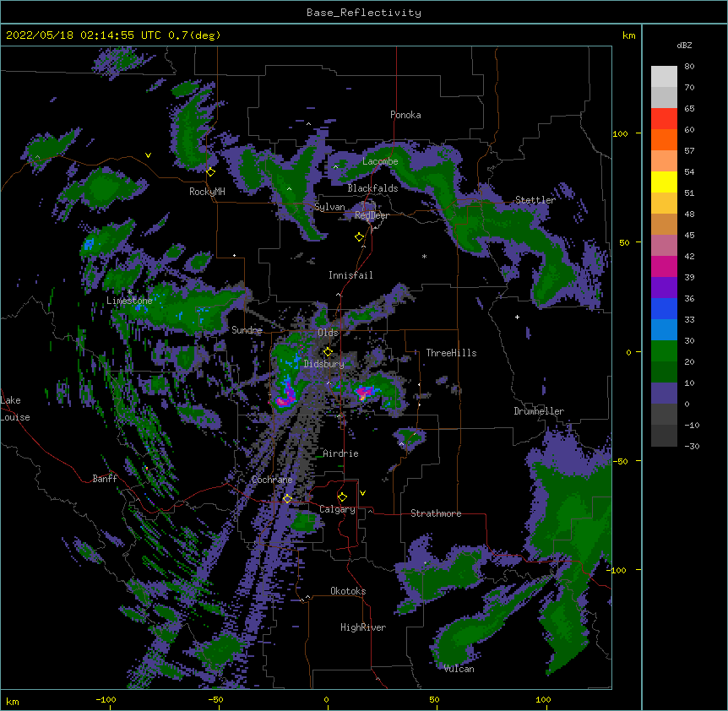The height and width of the screenshot is (711, 728).
Task: Select the orange 60 dBZ color swatch
Action: 664,139
